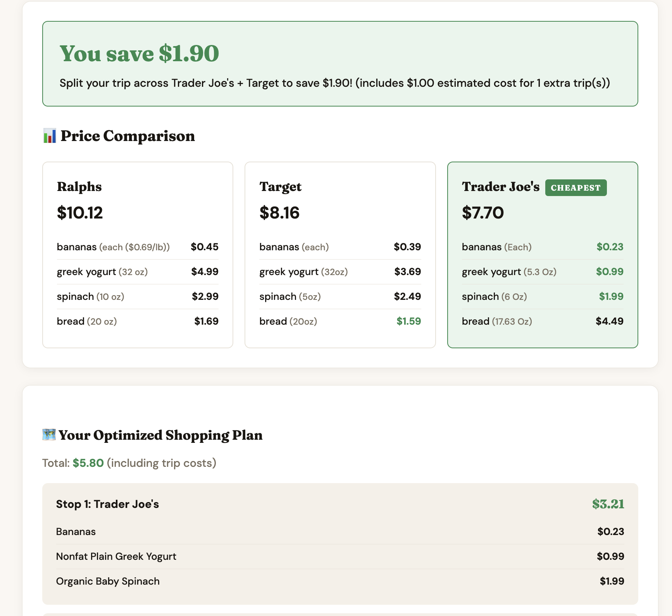Click the Trader Joe's card heading

point(500,187)
